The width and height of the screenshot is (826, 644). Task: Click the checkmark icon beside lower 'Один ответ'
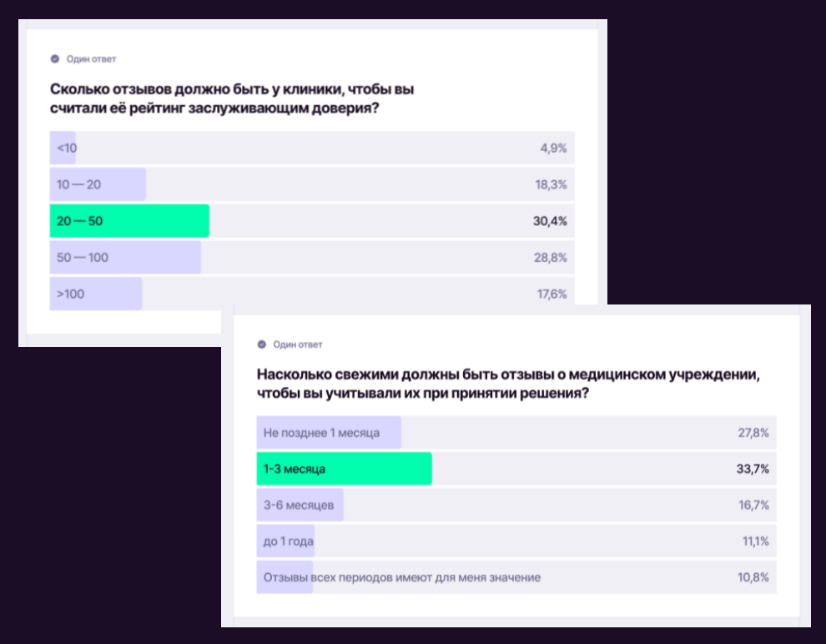click(x=261, y=345)
